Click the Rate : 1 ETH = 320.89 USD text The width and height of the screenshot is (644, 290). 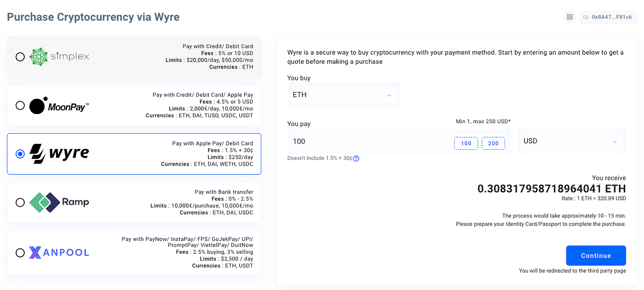(x=593, y=199)
